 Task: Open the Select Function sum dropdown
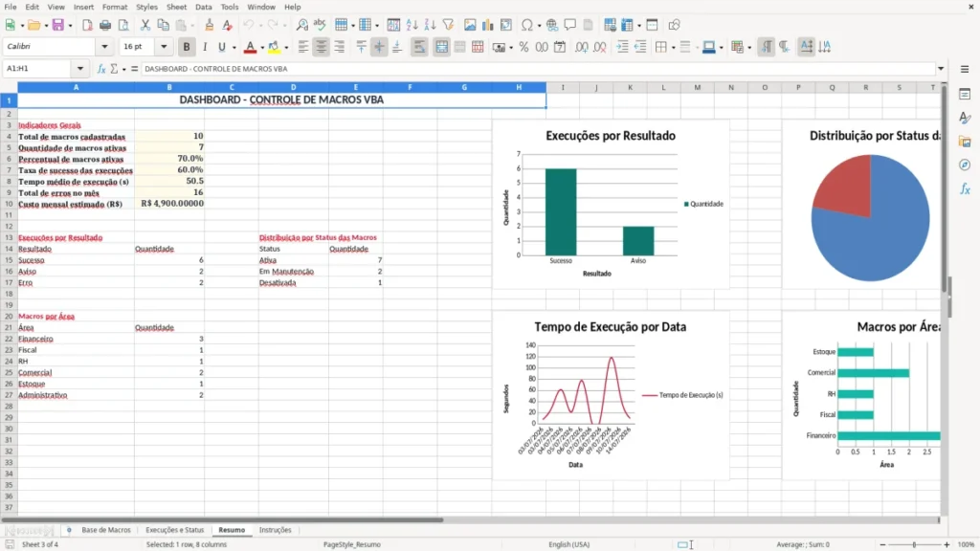coord(123,69)
